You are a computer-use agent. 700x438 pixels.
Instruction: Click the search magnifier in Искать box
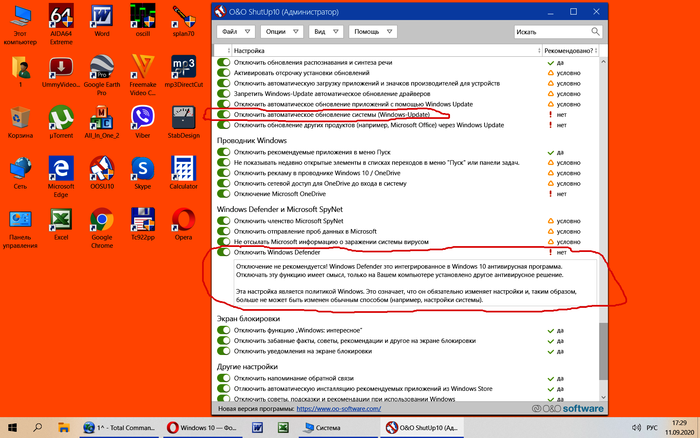click(595, 32)
